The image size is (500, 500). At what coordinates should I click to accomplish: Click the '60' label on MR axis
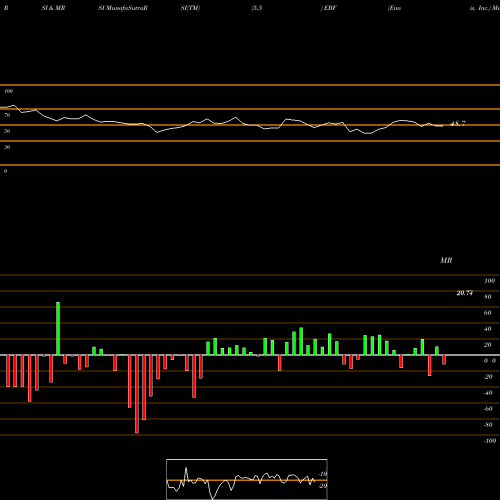pyautogui.click(x=488, y=313)
